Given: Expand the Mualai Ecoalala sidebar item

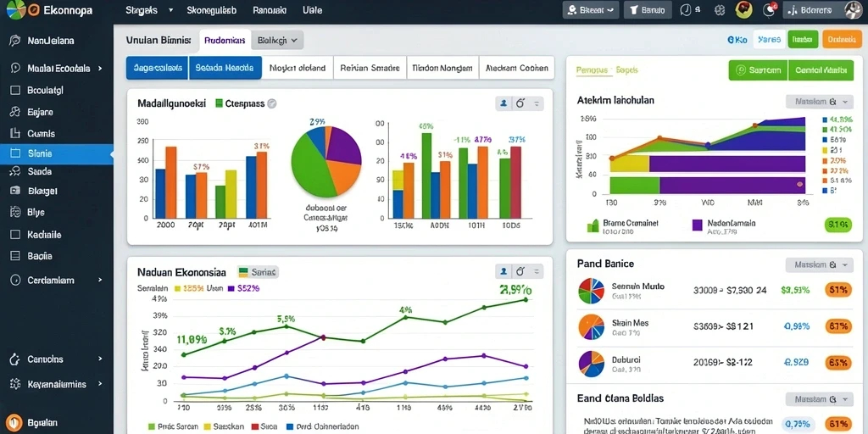Looking at the screenshot, I should click(x=57, y=69).
